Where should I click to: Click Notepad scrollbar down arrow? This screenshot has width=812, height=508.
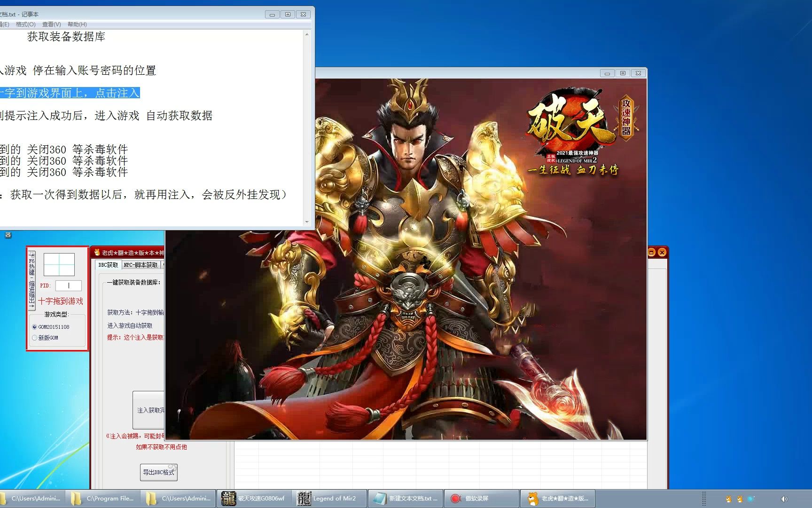[x=307, y=222]
